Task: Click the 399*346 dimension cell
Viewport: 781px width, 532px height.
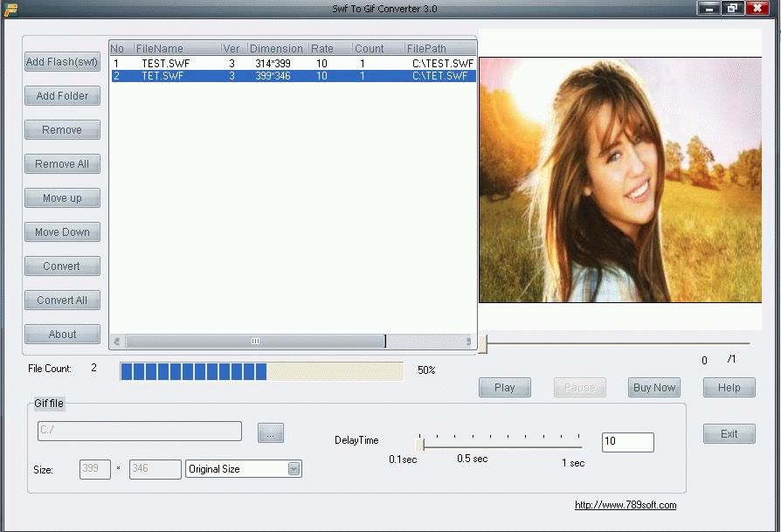Action: (x=273, y=76)
